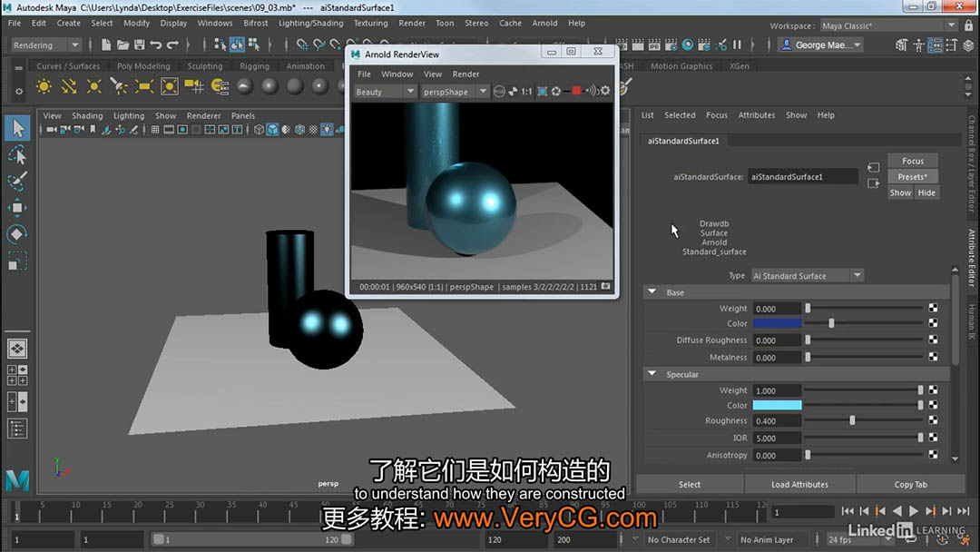Toggle the Attribute Editor panel icon
980x552 pixels.
(x=935, y=45)
